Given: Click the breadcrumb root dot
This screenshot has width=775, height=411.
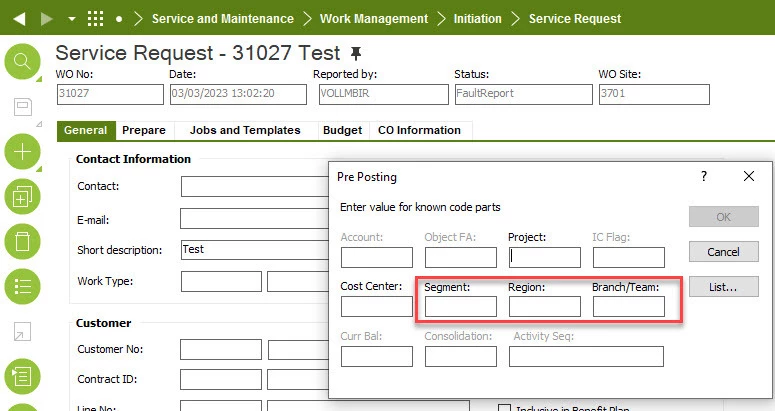Looking at the screenshot, I should [119, 19].
